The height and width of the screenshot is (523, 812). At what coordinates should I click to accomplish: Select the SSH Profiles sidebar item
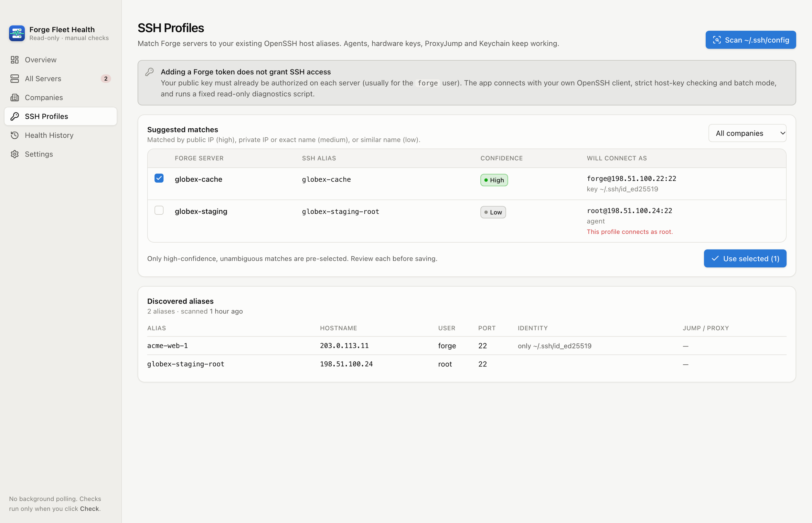pyautogui.click(x=61, y=116)
